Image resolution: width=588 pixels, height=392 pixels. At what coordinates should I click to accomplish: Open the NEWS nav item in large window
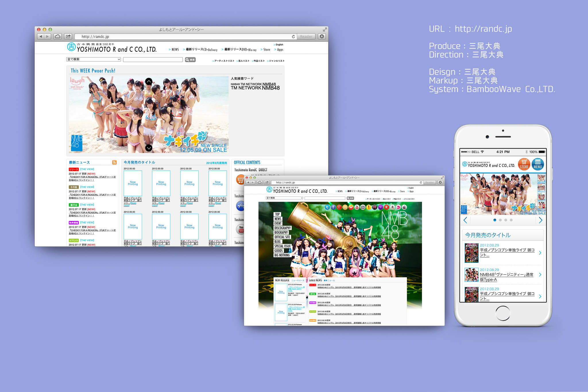[175, 50]
